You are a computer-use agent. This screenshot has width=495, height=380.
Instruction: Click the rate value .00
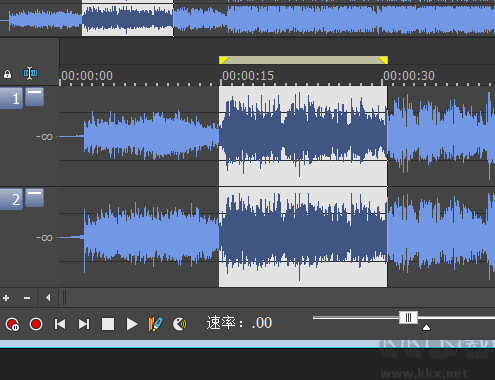pos(262,323)
